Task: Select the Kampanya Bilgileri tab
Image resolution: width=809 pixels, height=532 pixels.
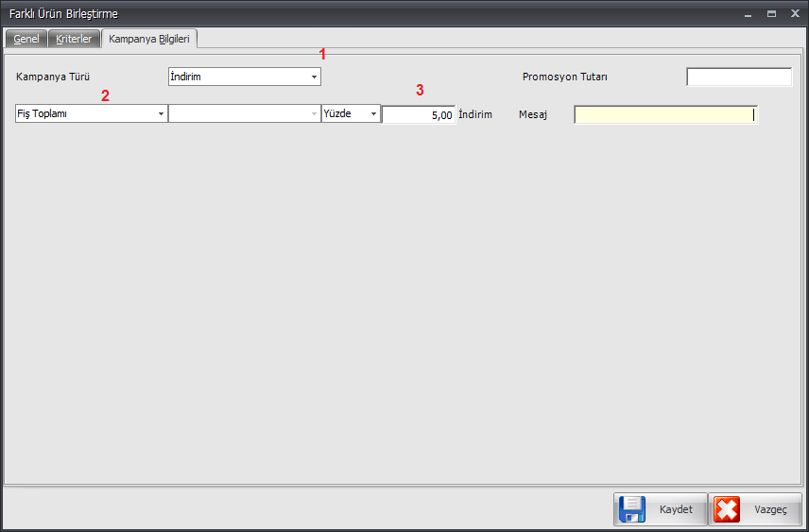Action: [x=149, y=40]
